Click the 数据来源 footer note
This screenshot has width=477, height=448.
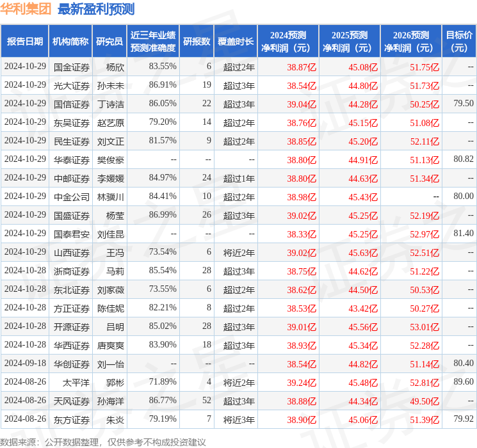[103, 442]
